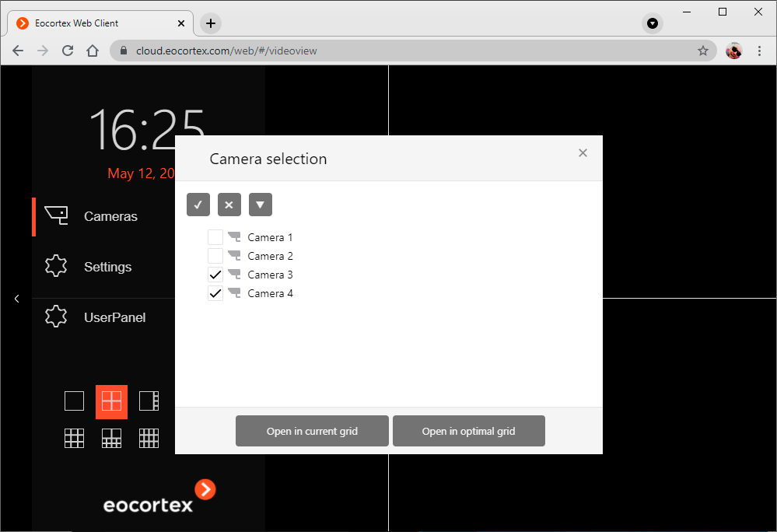
Task: Enable Camera 2 selection
Action: (215, 255)
